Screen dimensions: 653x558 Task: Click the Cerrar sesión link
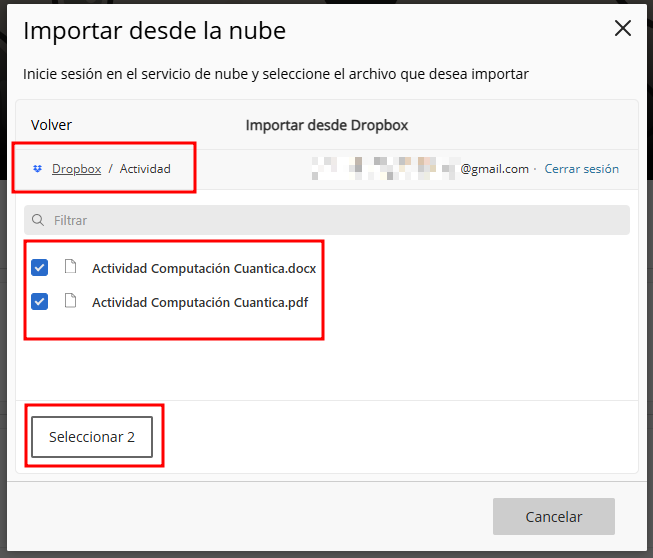[x=581, y=169]
